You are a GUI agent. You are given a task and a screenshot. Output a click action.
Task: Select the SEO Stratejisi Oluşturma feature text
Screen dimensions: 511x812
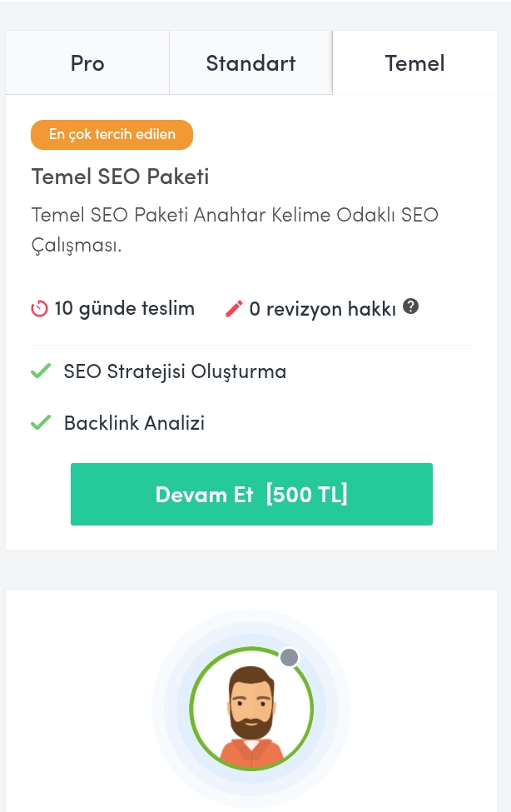[175, 371]
